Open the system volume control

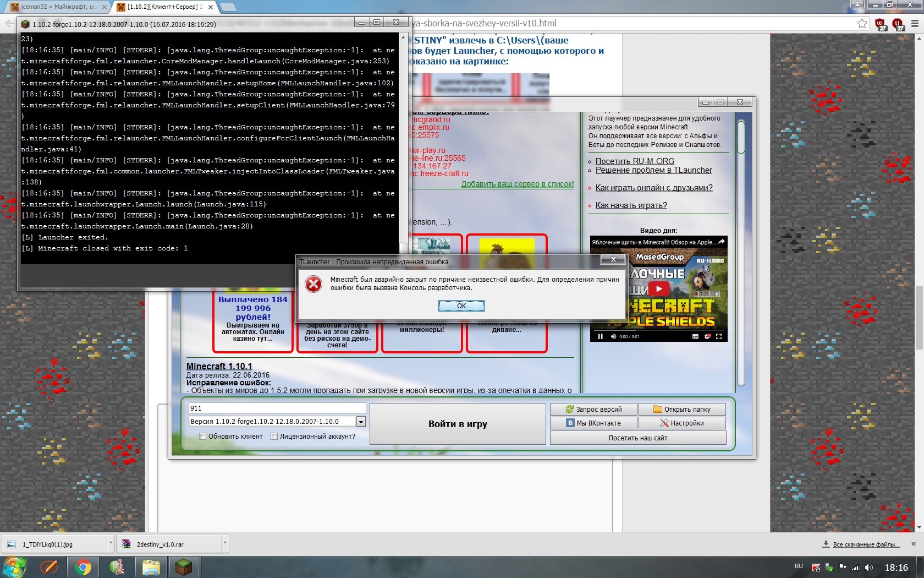[869, 568]
